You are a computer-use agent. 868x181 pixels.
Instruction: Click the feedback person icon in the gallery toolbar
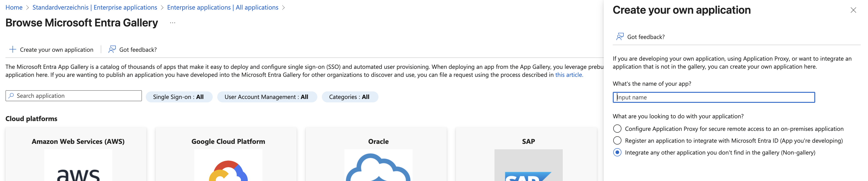tap(112, 50)
